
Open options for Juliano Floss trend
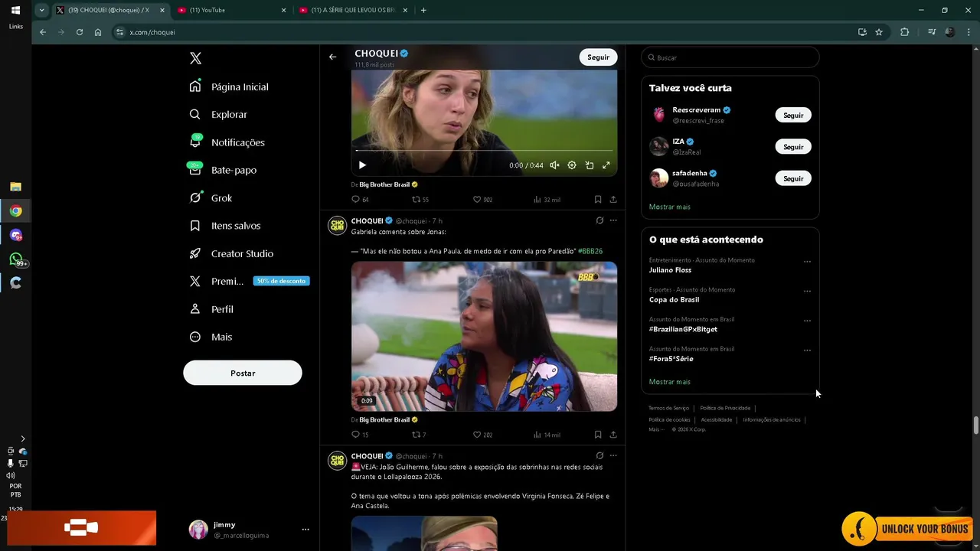coord(807,262)
